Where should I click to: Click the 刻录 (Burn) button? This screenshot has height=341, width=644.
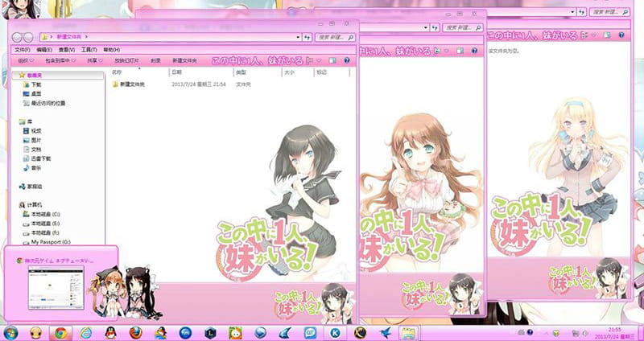point(155,61)
